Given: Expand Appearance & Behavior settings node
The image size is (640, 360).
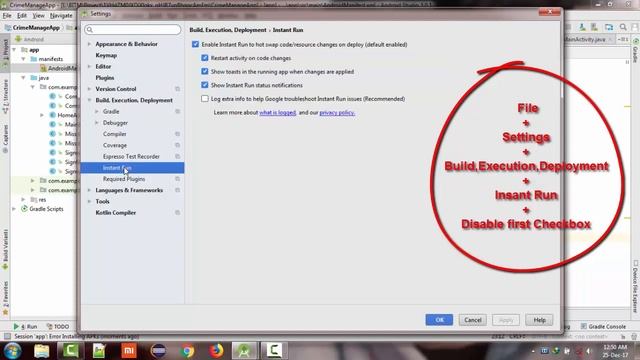Looking at the screenshot, I should point(89,44).
